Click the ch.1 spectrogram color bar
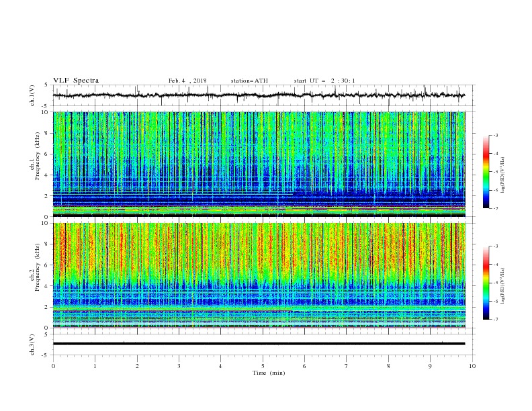This screenshot has height=411, width=532. tap(486, 172)
